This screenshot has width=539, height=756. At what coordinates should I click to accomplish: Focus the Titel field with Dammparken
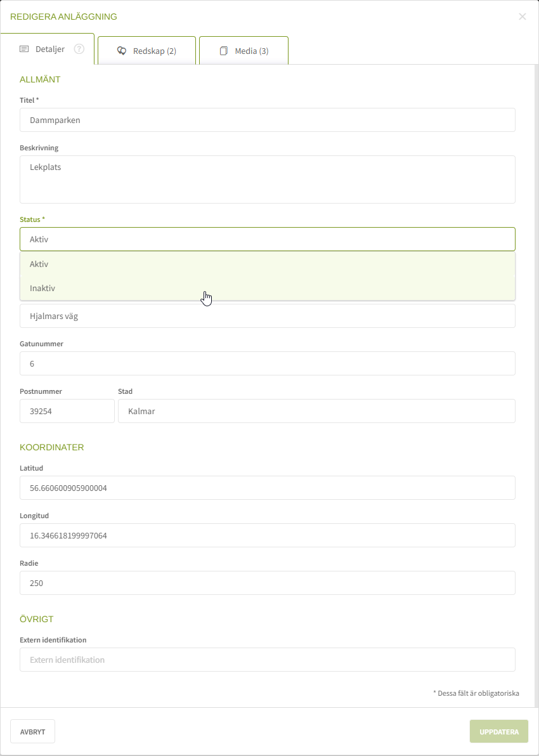point(267,120)
